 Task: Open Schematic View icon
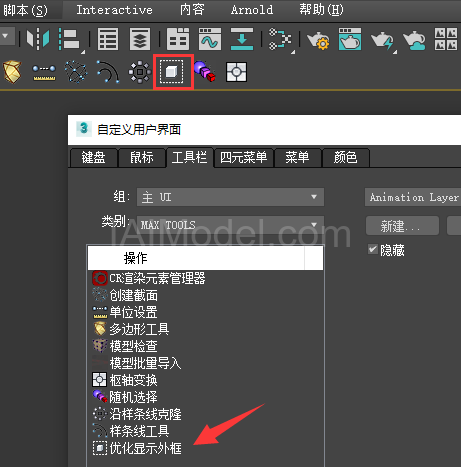point(280,39)
